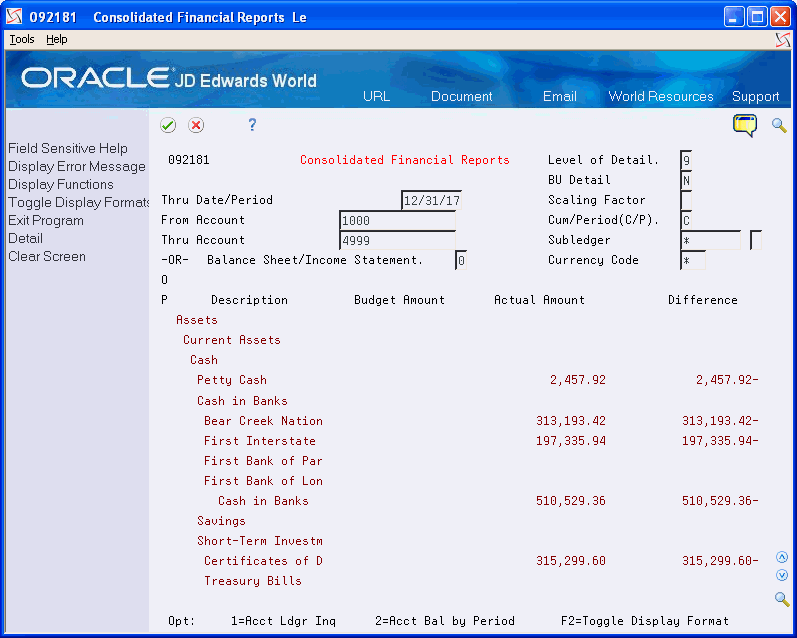The width and height of the screenshot is (797, 638).
Task: Click the scroll up arrow icon
Action: point(782,557)
